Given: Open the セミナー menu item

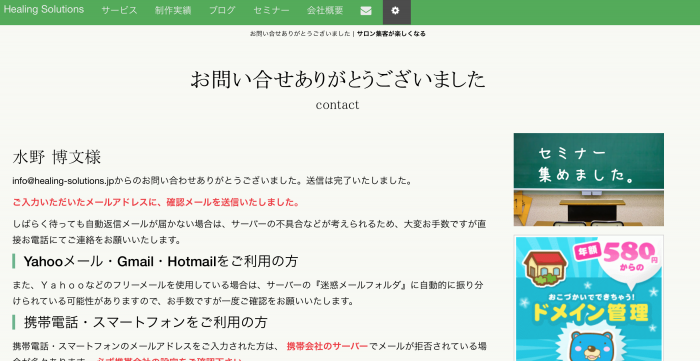Looking at the screenshot, I should point(271,11).
